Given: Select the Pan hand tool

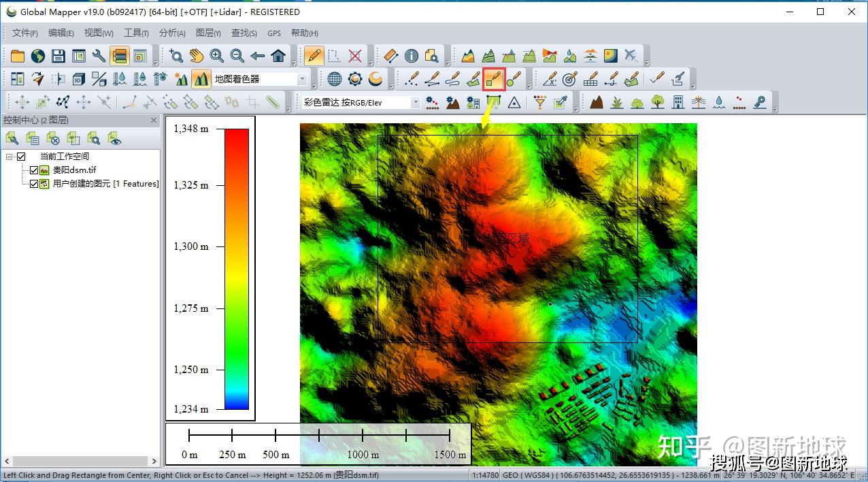Looking at the screenshot, I should (x=197, y=56).
